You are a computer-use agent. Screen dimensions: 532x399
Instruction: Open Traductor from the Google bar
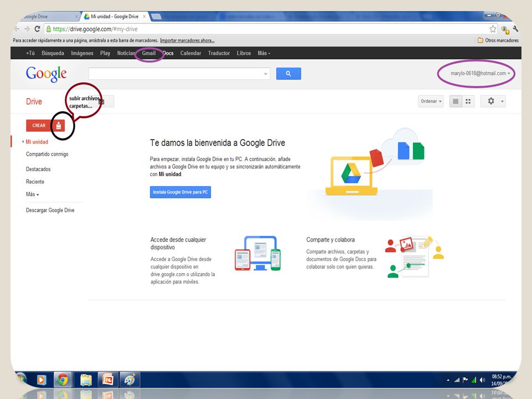(219, 53)
